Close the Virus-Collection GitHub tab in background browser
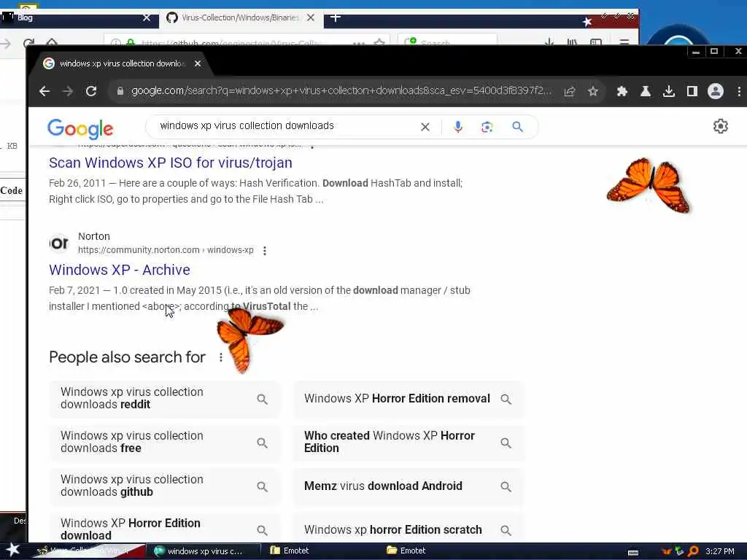Image resolution: width=747 pixels, height=560 pixels. (x=311, y=17)
